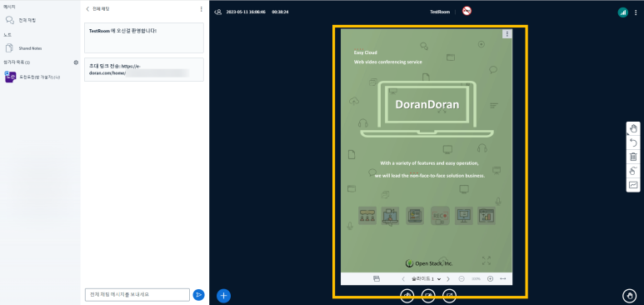Click the Shared Notes document icon
Screen dimensions: 644x305
coord(9,47)
